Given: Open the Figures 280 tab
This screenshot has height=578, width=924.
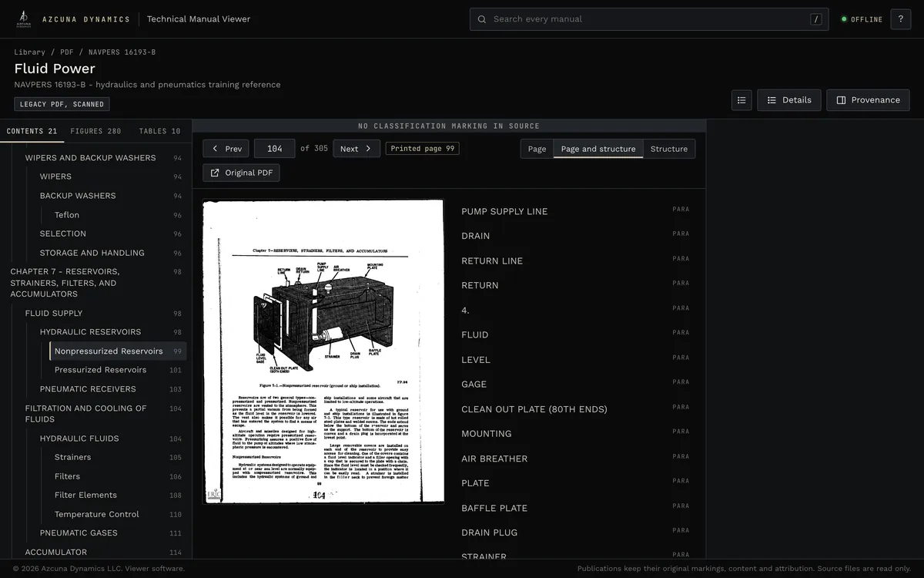Looking at the screenshot, I should [x=95, y=131].
